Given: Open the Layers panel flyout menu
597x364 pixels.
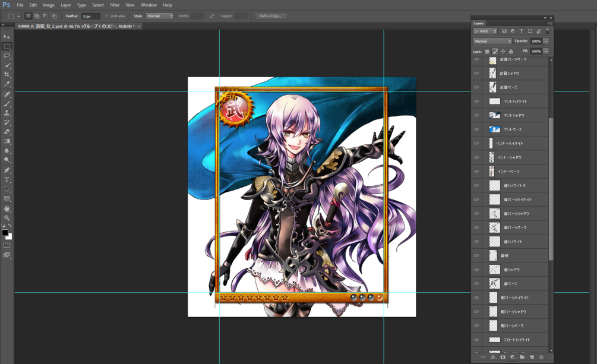Looking at the screenshot, I should point(549,23).
